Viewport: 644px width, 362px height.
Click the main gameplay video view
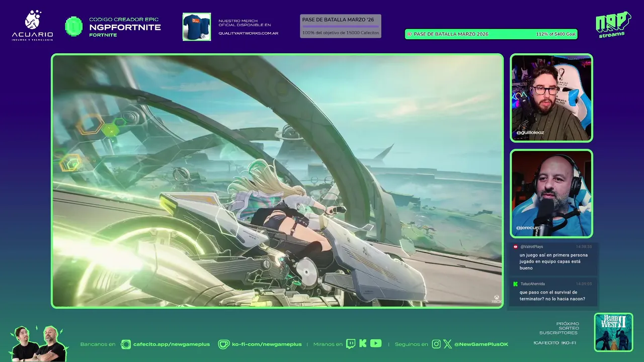click(277, 181)
